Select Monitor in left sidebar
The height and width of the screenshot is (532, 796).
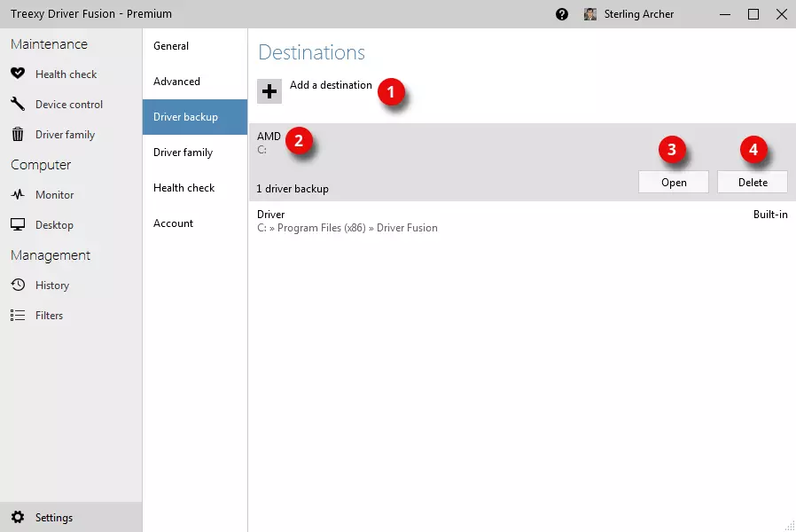pos(71,195)
